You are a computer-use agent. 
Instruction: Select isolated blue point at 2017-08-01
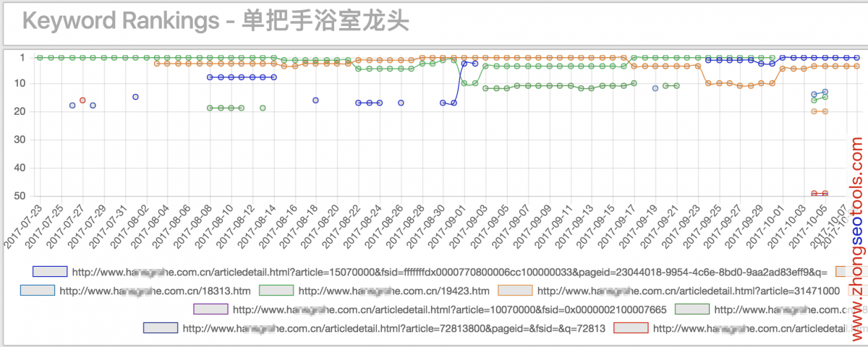pos(135,97)
